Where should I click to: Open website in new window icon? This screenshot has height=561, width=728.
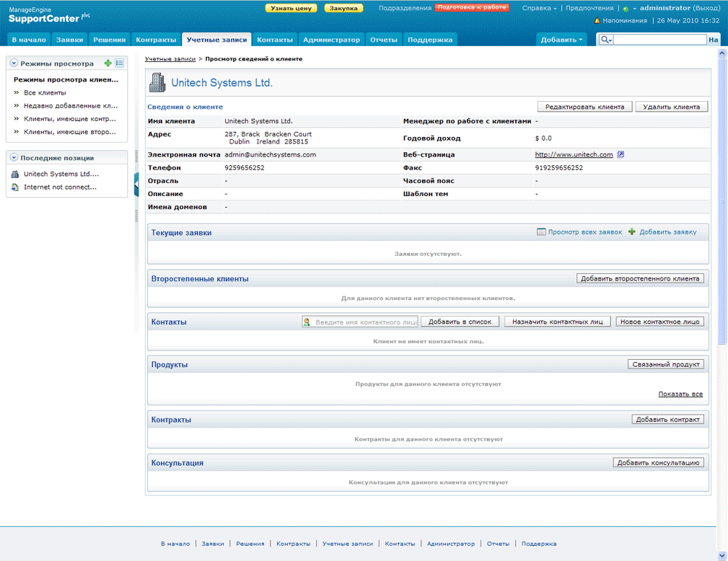(x=620, y=154)
